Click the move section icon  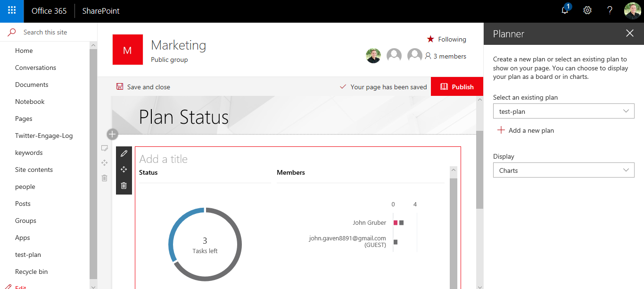tap(105, 163)
